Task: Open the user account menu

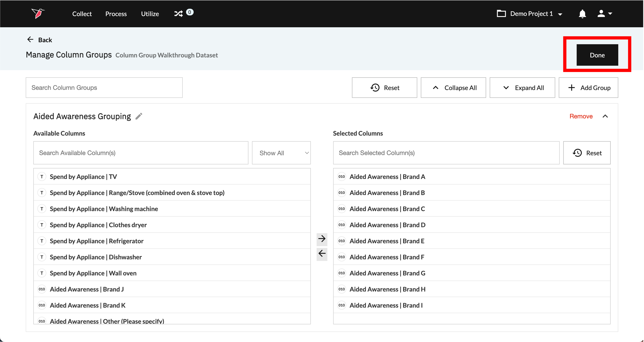Action: click(x=604, y=14)
